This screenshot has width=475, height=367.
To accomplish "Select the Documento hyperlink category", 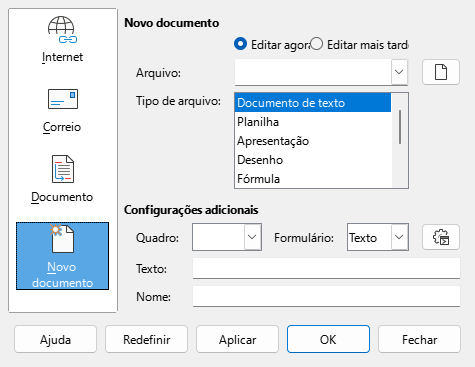I will pyautogui.click(x=62, y=179).
